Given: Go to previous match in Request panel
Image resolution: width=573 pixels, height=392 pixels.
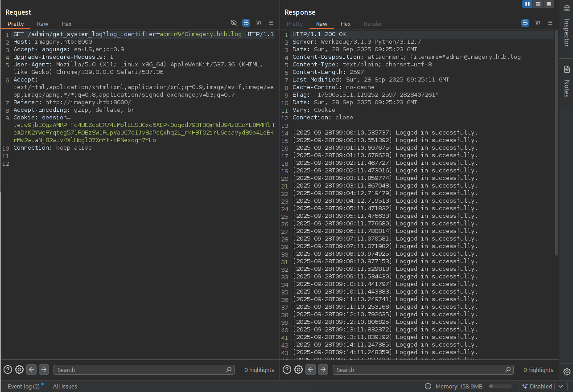Looking at the screenshot, I should (x=31, y=369).
